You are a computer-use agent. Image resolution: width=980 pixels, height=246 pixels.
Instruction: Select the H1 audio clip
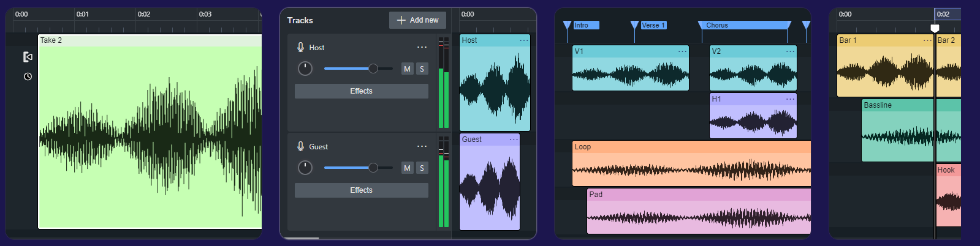[x=753, y=116]
